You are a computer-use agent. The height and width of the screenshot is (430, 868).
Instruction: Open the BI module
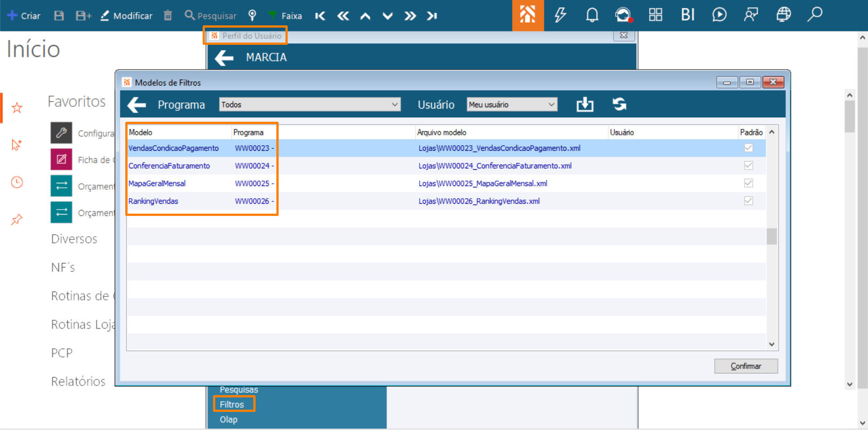688,15
